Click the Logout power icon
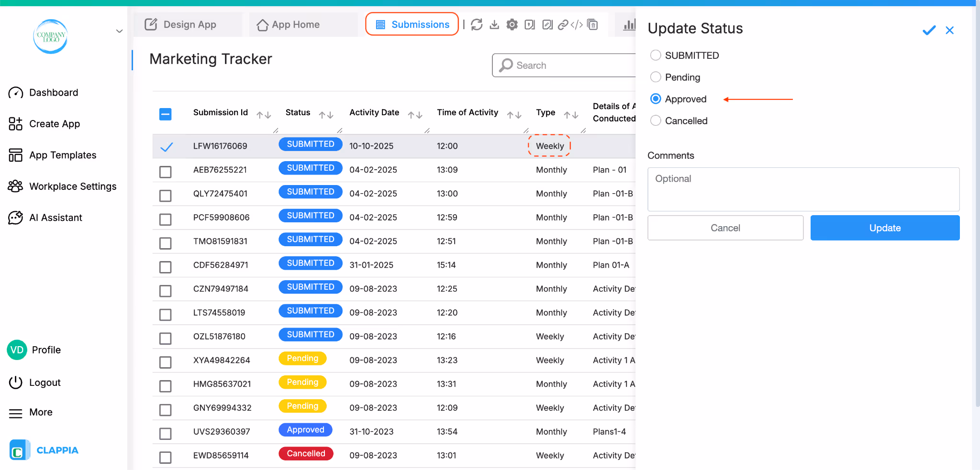This screenshot has height=470, width=980. [x=16, y=383]
